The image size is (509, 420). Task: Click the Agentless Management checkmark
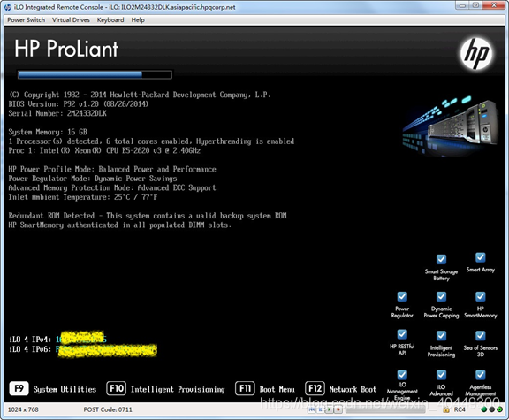(481, 375)
